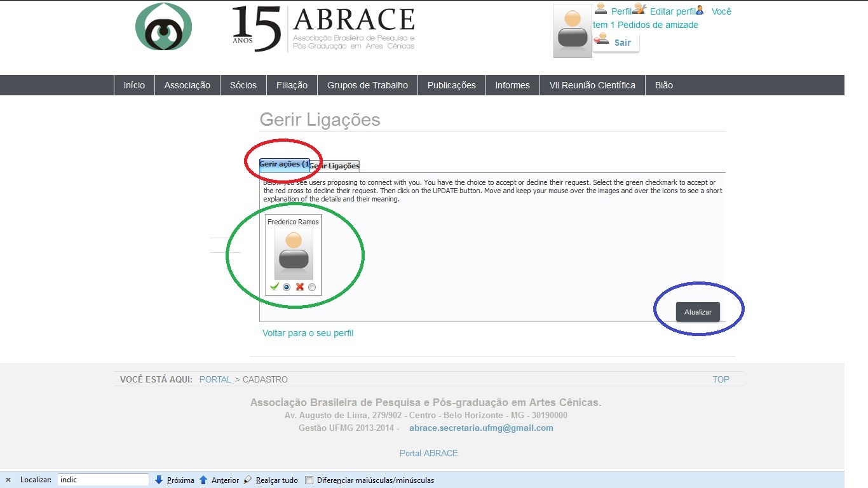Enable Diferenciar maiúsculas/minúsculas checkbox
868x488 pixels.
309,480
